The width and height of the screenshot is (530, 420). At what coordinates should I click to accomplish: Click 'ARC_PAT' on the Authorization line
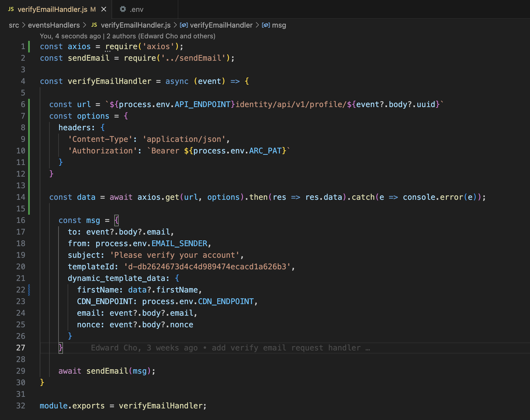(x=265, y=151)
